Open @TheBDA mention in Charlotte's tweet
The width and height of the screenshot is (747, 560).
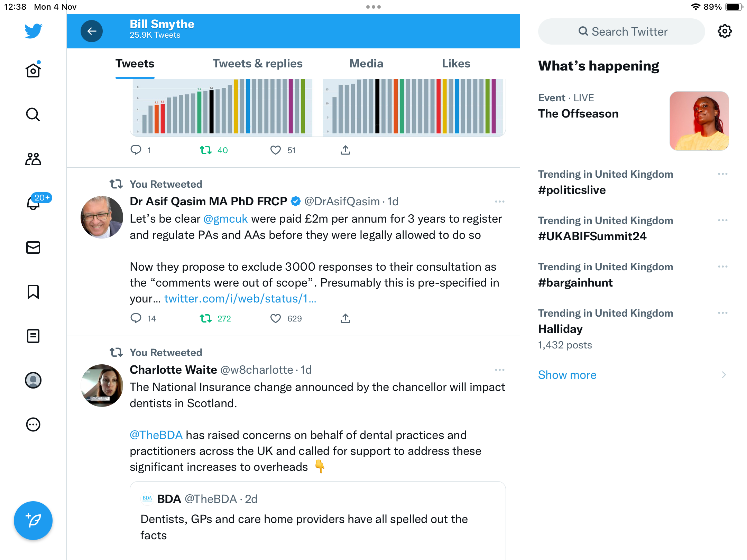click(156, 435)
